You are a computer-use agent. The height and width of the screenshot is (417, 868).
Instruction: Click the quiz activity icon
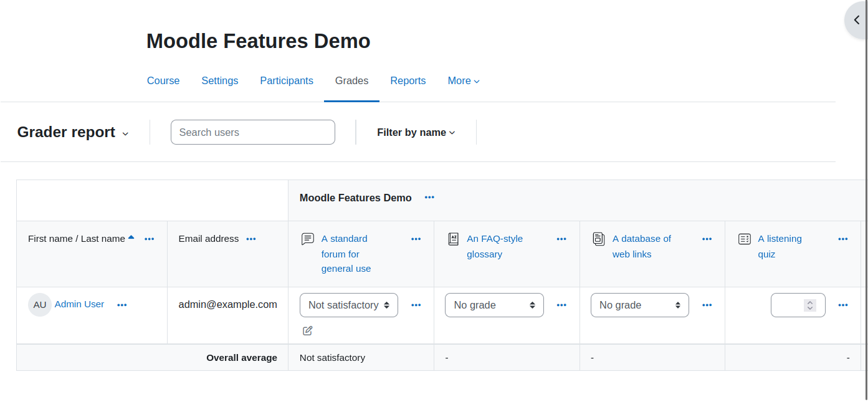[745, 239]
